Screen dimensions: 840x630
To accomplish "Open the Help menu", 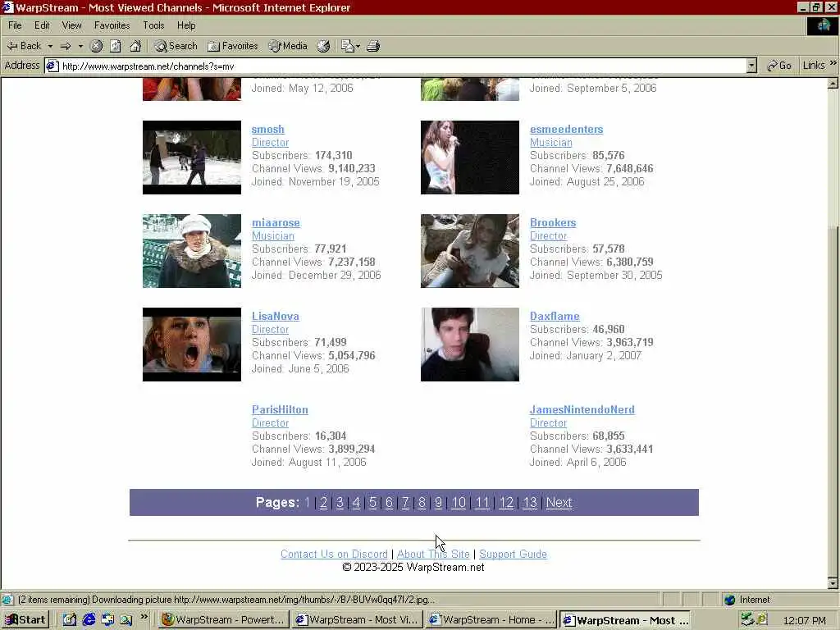I will tap(186, 25).
